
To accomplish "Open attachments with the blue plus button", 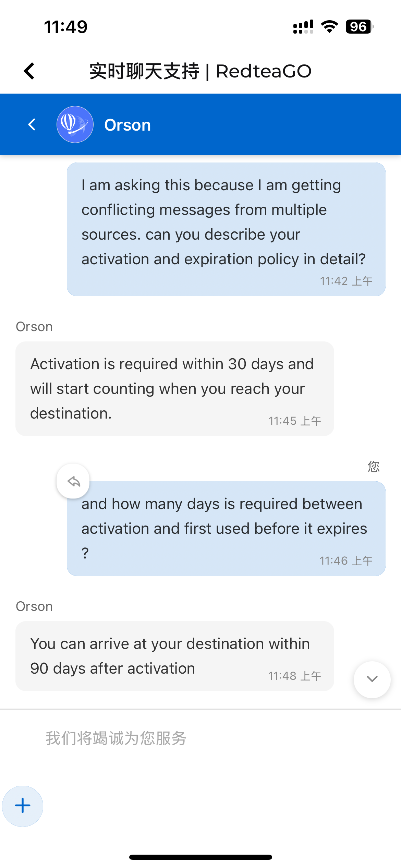I will coord(23,806).
